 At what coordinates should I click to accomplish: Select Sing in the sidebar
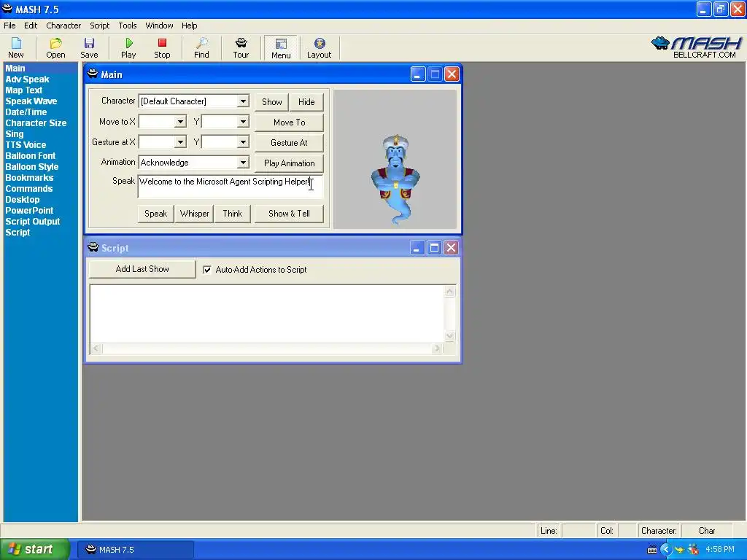click(15, 134)
